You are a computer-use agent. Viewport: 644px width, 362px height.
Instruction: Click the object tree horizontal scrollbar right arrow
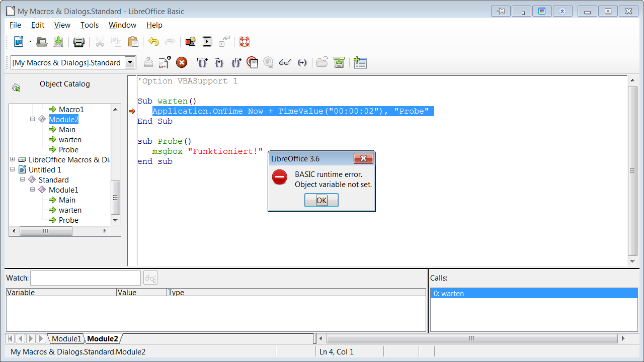coord(105,231)
